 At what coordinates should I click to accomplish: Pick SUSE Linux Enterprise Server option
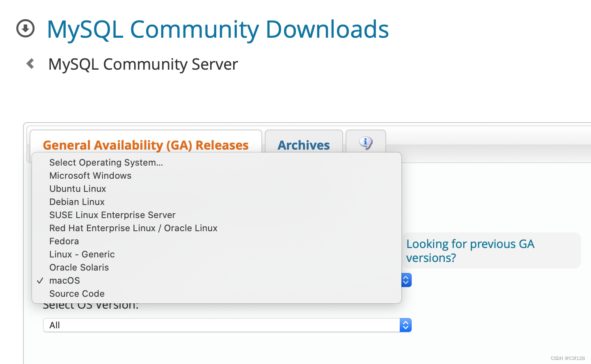pyautogui.click(x=217, y=215)
